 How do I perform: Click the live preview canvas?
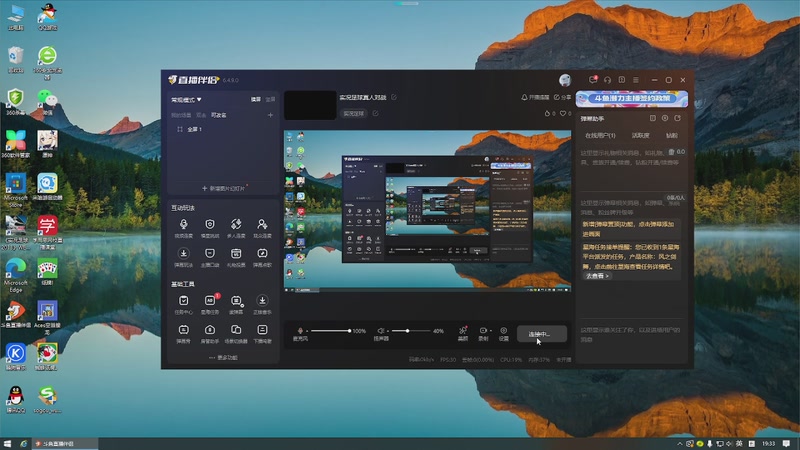428,211
